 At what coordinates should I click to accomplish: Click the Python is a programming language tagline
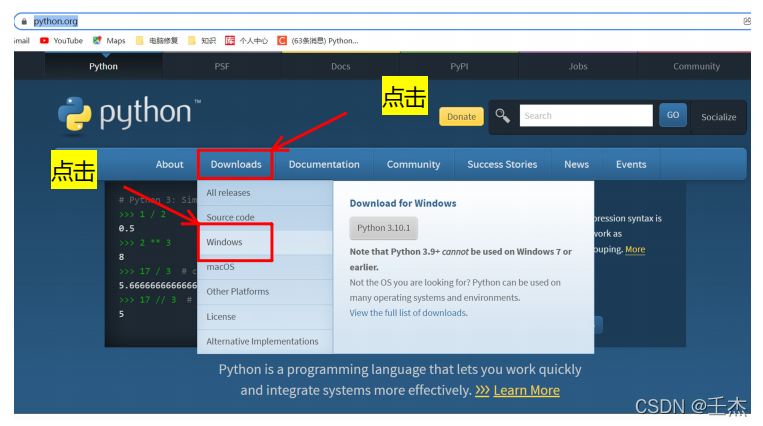(x=400, y=380)
